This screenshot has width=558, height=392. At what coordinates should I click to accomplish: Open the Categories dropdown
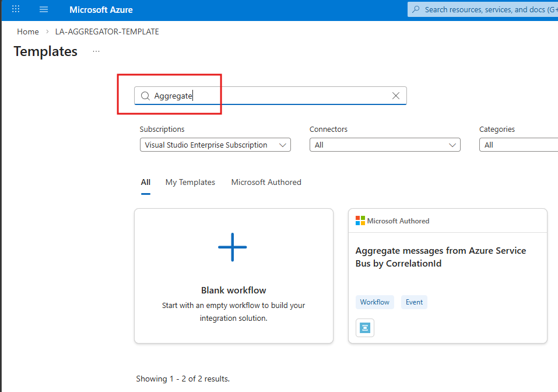(x=518, y=145)
